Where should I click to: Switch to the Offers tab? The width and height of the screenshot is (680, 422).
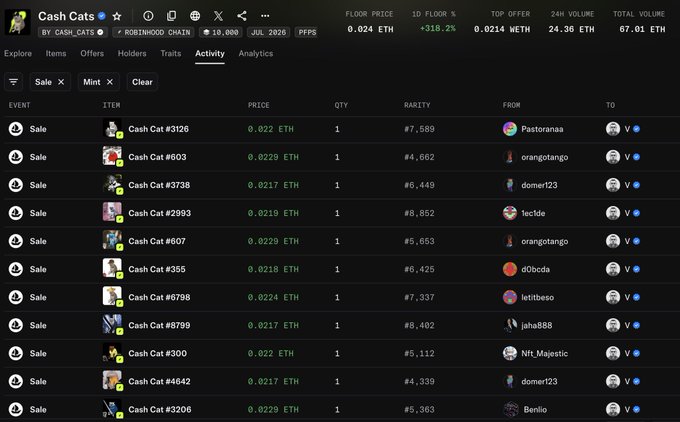92,53
